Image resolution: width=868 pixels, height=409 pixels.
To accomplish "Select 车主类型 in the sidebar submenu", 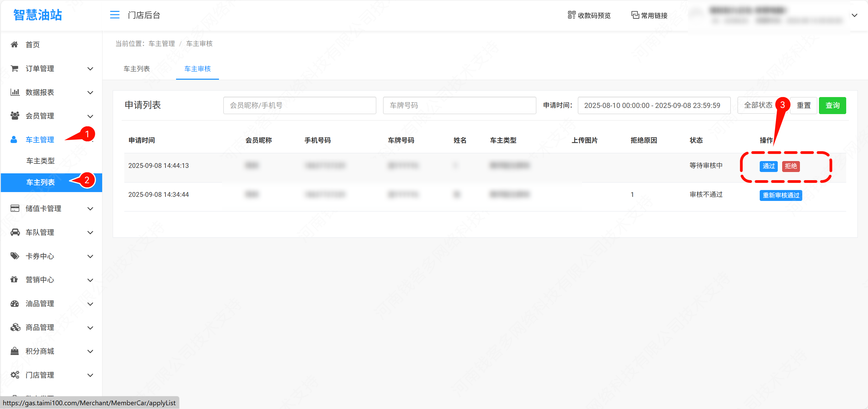I will click(x=41, y=161).
